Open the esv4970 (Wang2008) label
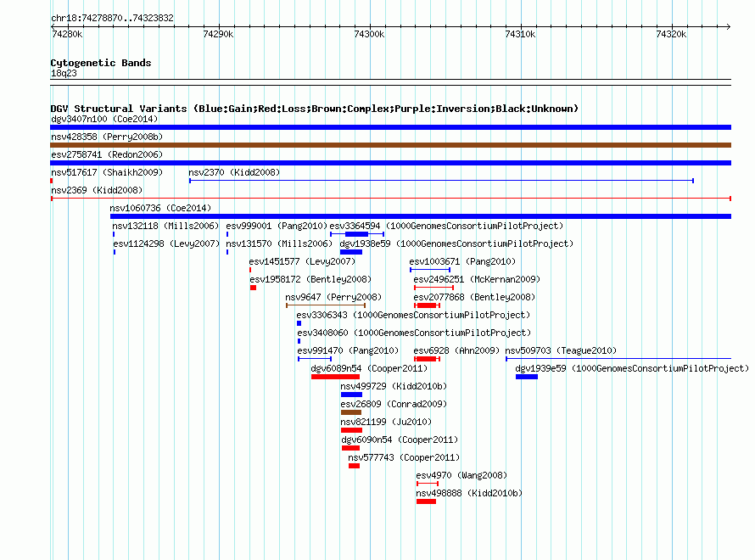 (461, 475)
